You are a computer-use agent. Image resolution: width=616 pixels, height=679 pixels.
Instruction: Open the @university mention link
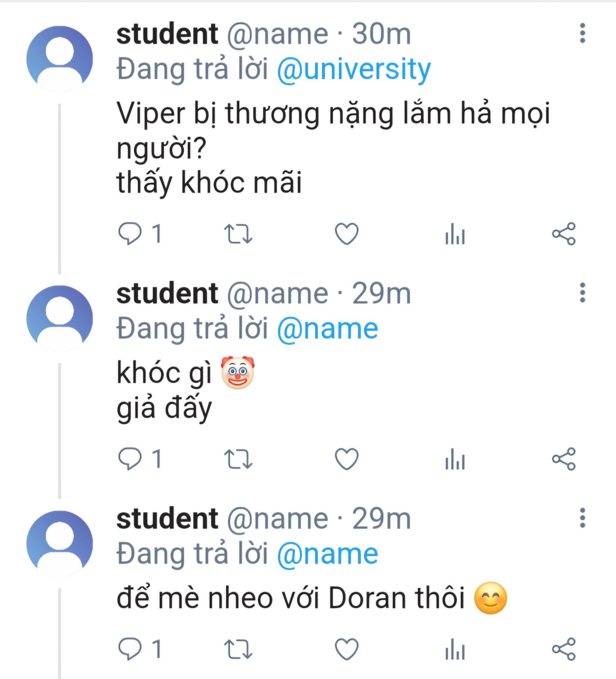[354, 69]
